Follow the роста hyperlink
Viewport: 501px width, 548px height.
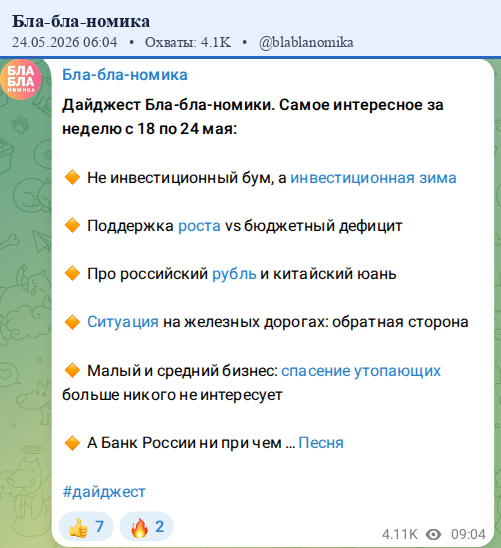(199, 226)
